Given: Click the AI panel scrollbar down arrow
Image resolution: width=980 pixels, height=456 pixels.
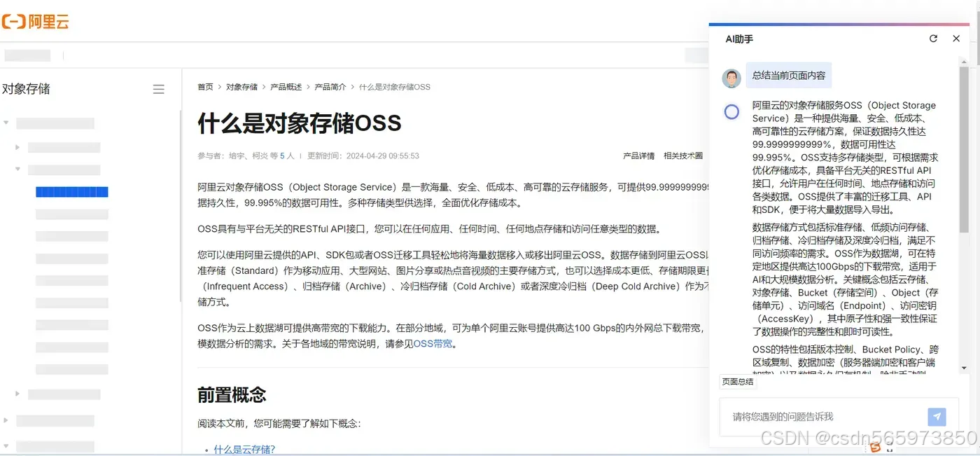Looking at the screenshot, I should [x=965, y=368].
